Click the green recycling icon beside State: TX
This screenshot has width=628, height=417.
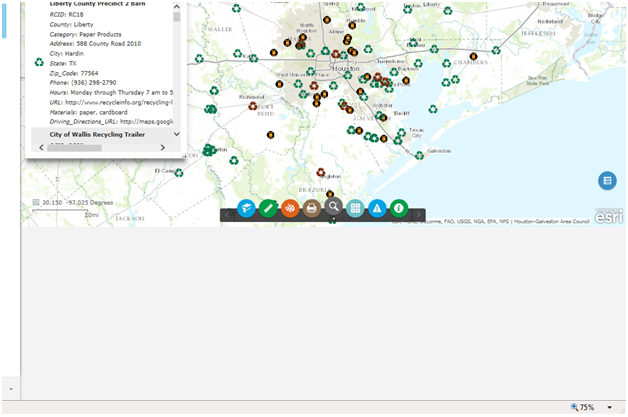coord(39,62)
